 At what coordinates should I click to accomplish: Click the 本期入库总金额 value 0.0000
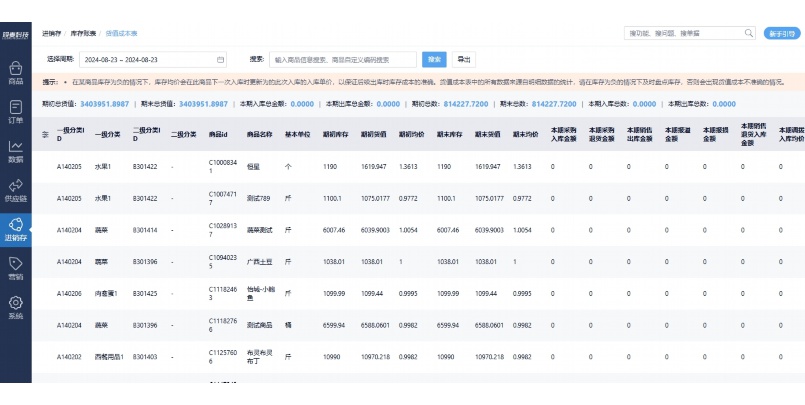(302, 104)
